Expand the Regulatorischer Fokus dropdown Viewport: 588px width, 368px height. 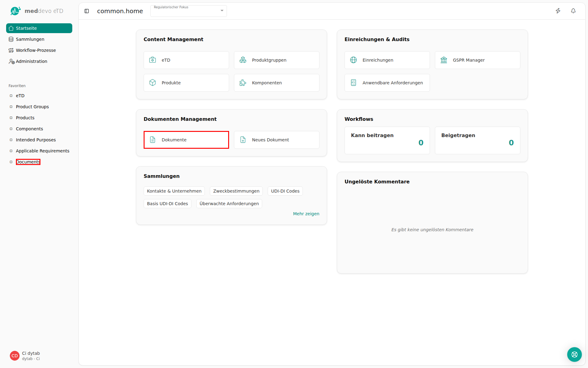189,11
